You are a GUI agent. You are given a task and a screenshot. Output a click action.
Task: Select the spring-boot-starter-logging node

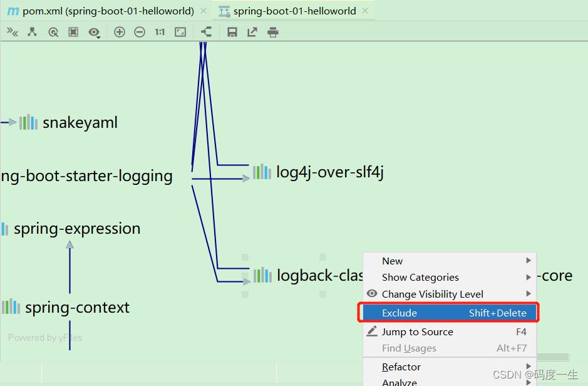[x=86, y=176]
